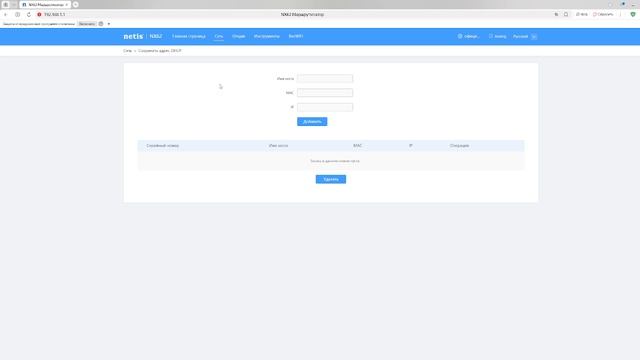Focus the 'Имя хоста' input field

[325, 78]
